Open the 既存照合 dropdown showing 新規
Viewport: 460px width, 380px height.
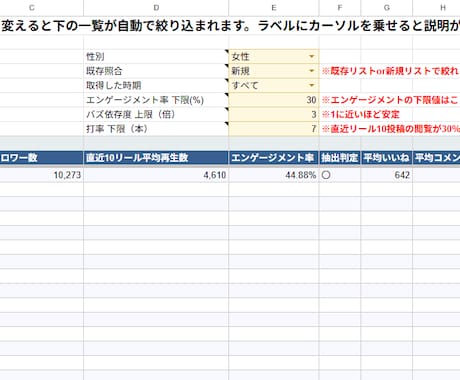[311, 71]
